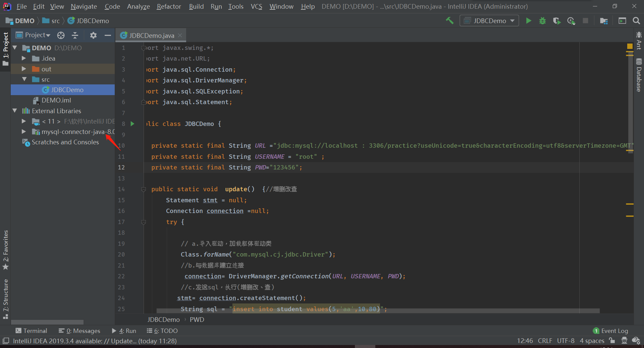This screenshot has width=644, height=348.
Task: Open the Tools menu
Action: click(236, 6)
